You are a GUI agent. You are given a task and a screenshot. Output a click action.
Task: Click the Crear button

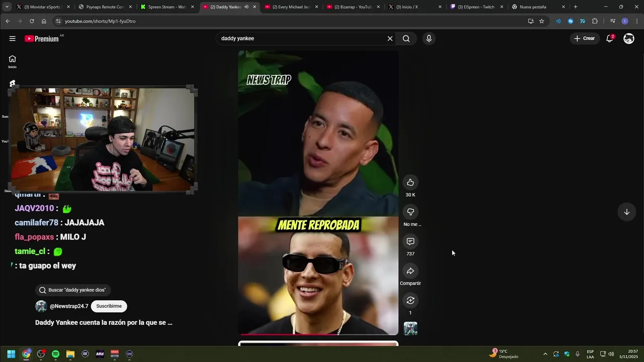click(x=584, y=39)
